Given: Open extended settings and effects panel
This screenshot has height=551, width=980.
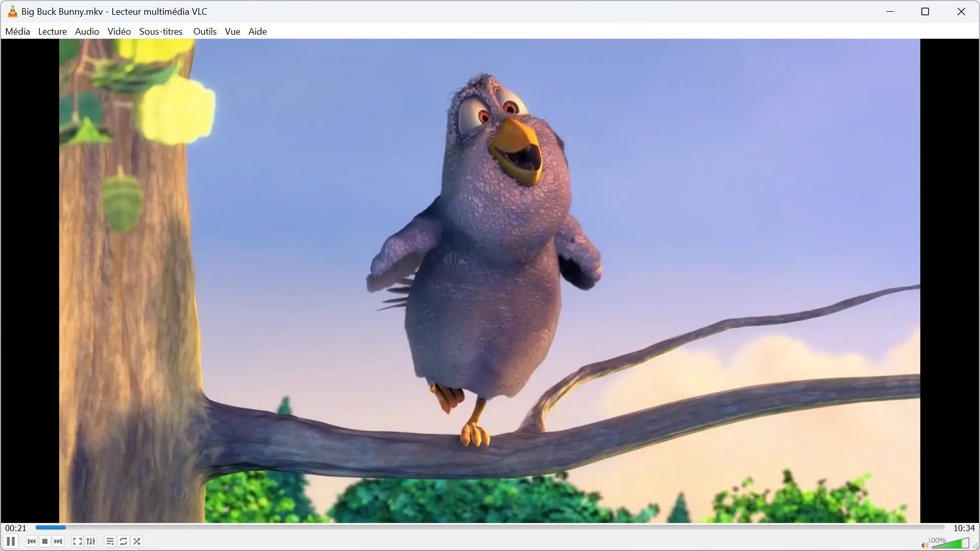Looking at the screenshot, I should (91, 541).
